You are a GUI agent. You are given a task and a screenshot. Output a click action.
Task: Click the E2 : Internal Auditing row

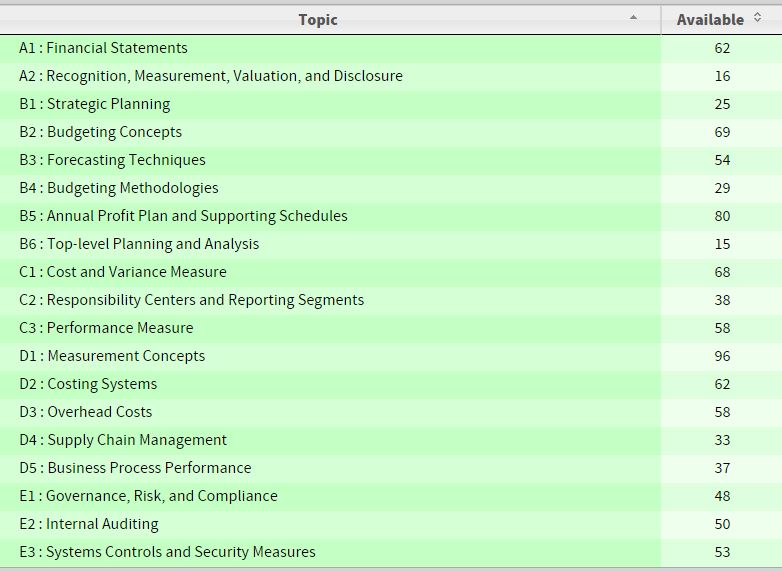[x=89, y=524]
